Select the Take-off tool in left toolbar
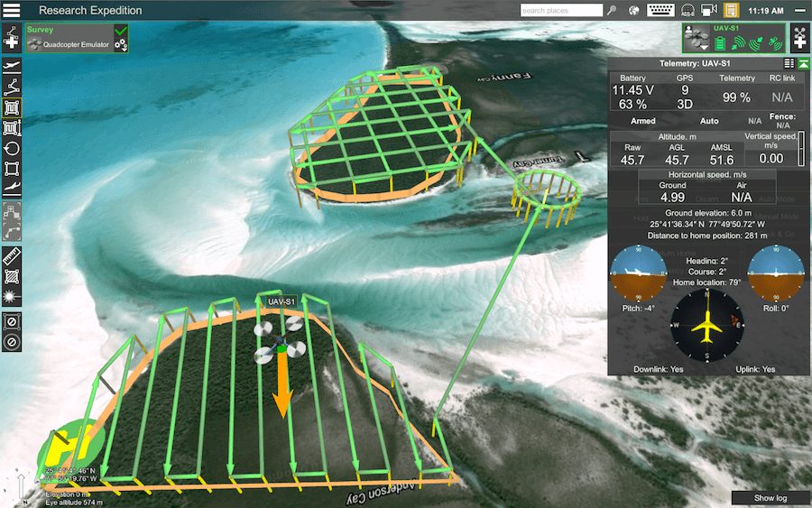The image size is (812, 508). pyautogui.click(x=12, y=66)
